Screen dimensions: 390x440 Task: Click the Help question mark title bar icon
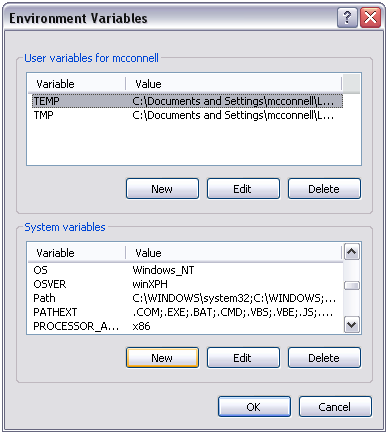coord(347,17)
